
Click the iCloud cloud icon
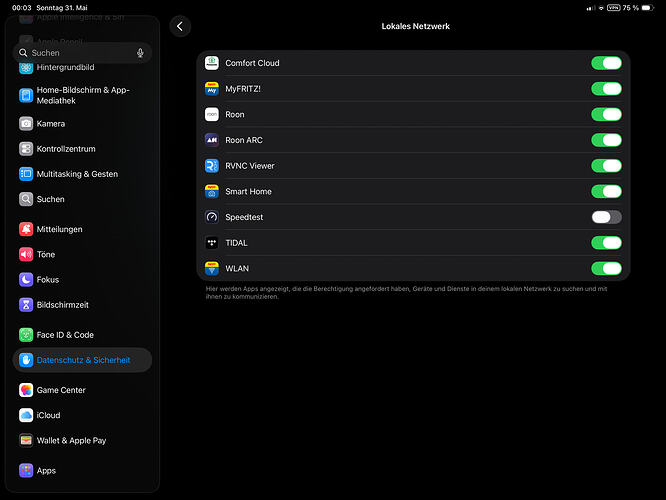pyautogui.click(x=26, y=415)
